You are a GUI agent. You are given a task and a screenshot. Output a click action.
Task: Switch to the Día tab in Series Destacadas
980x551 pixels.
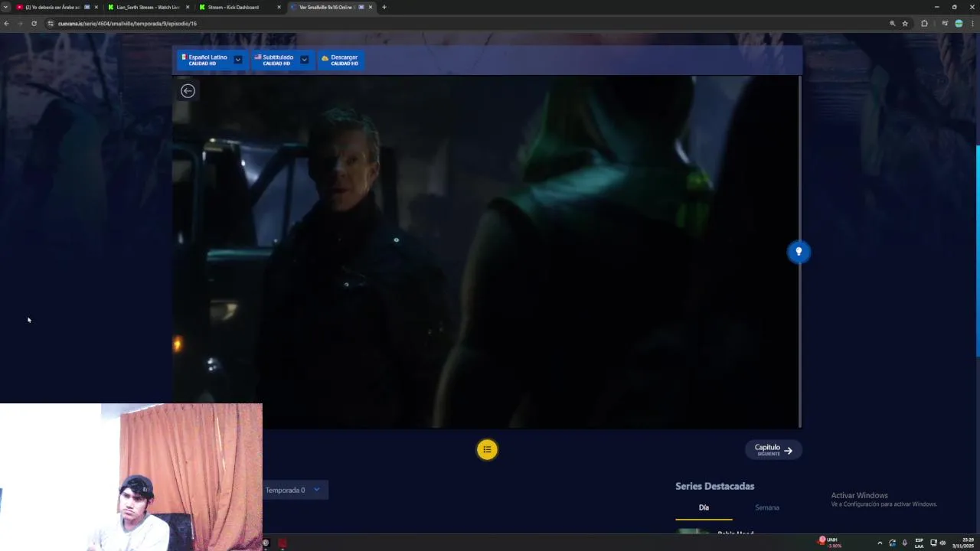[x=704, y=507]
